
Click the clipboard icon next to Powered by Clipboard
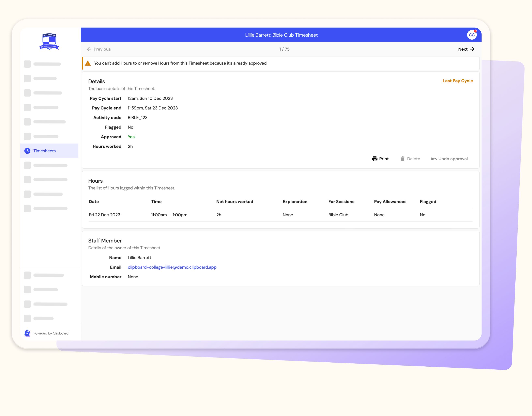(x=27, y=333)
